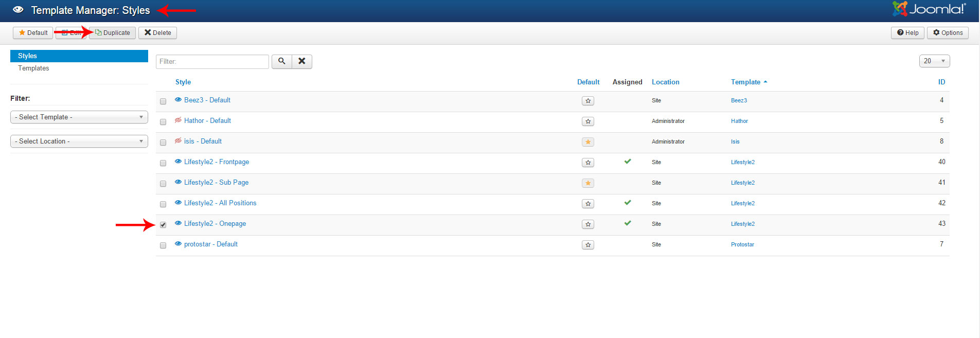The width and height of the screenshot is (980, 338).
Task: Click the preview eye icon for Lifestyle2 - All Positions
Action: coord(178,203)
